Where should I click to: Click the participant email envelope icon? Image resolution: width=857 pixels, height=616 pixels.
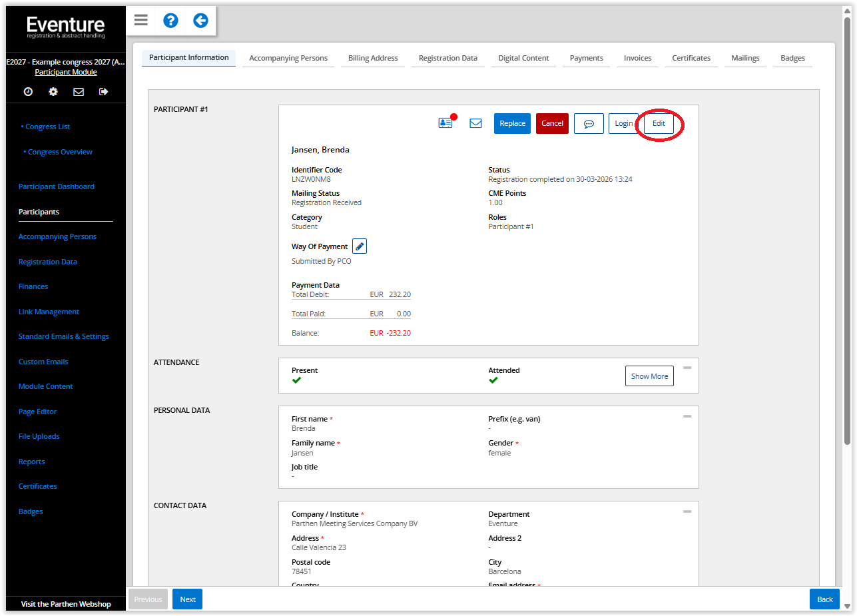tap(475, 123)
